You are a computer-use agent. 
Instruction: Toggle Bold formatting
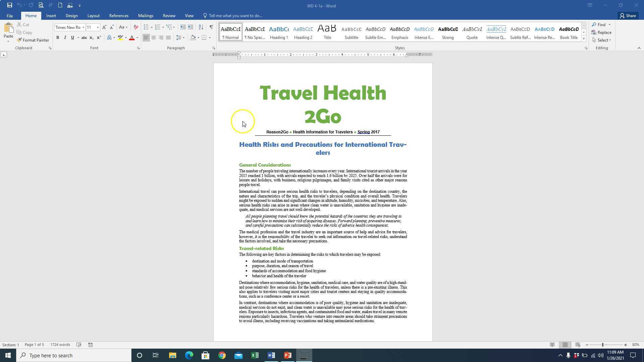pos(58,38)
